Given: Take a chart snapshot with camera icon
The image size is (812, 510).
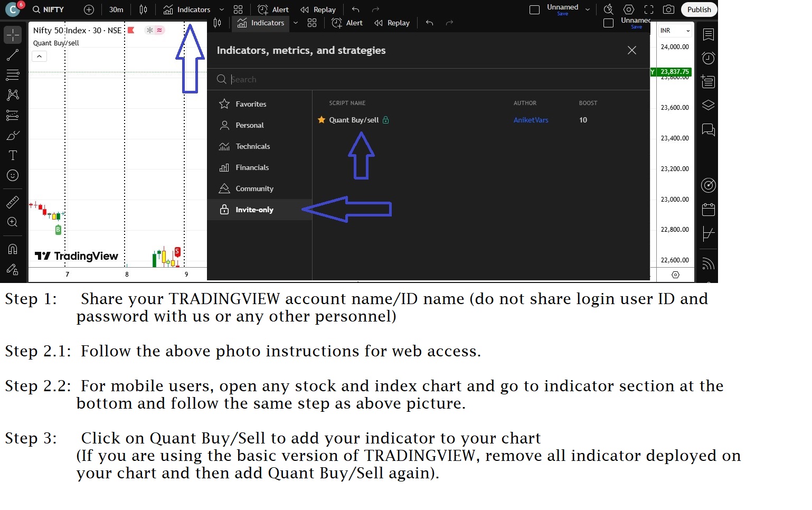Looking at the screenshot, I should (x=668, y=10).
